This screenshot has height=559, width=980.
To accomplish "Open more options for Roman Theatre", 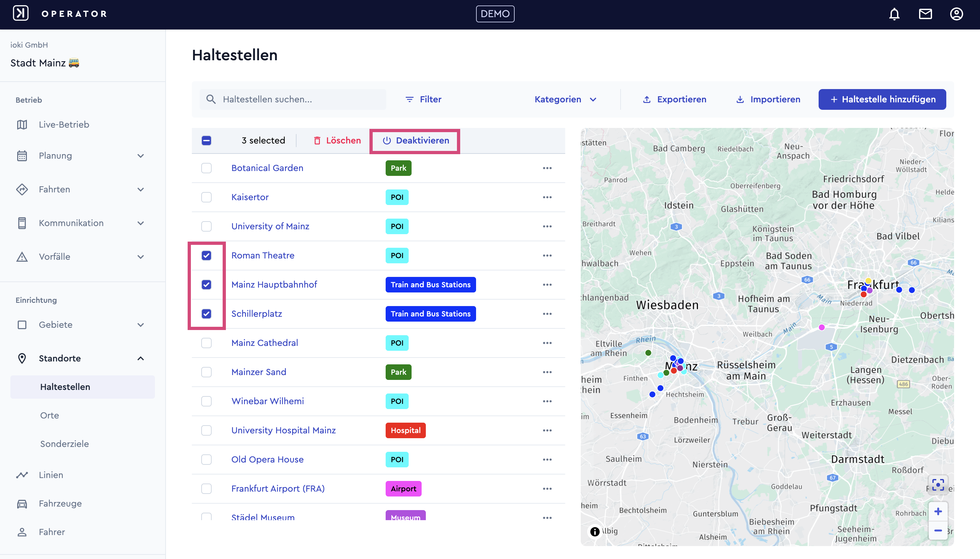I will tap(547, 256).
